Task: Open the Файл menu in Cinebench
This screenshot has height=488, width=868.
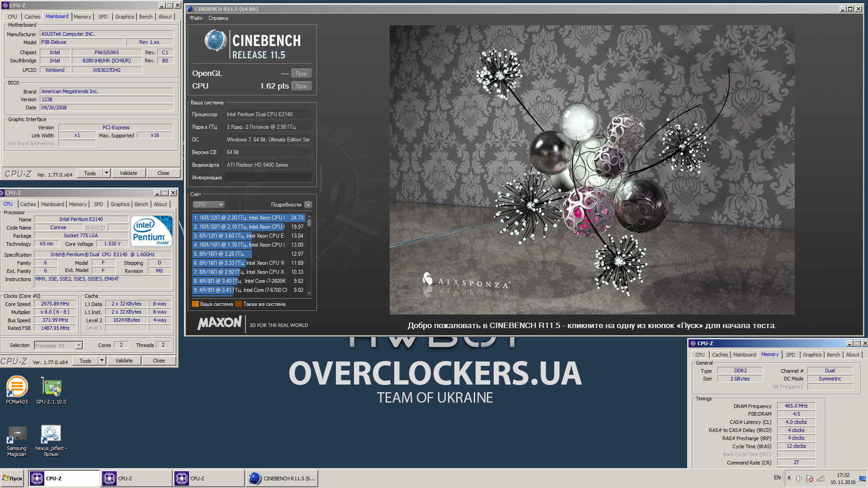Action: tap(196, 18)
